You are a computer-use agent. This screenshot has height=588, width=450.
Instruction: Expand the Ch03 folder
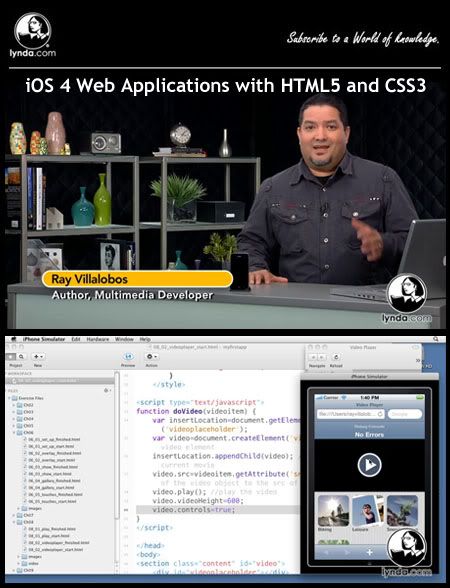click(x=14, y=412)
